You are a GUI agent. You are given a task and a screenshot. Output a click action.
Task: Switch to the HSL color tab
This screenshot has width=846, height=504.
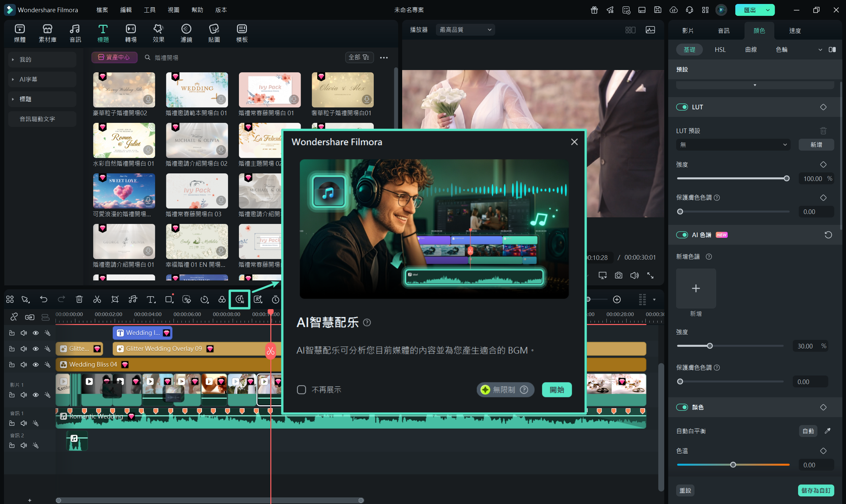pos(720,50)
